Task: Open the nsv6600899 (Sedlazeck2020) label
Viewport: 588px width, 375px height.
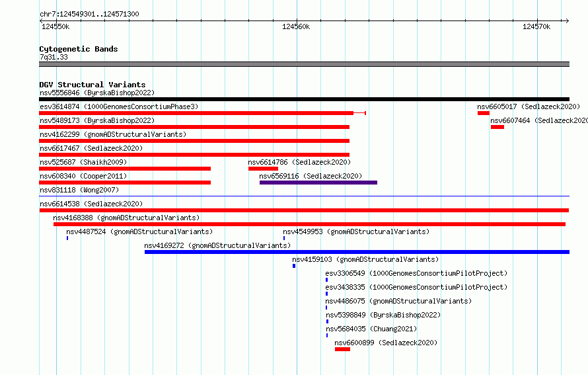Action: click(386, 343)
